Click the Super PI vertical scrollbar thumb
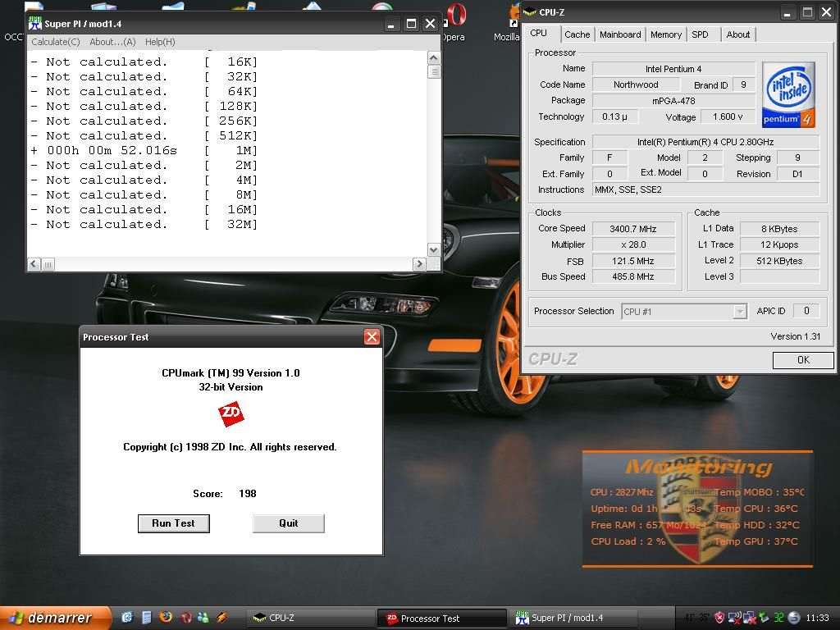 click(434, 71)
